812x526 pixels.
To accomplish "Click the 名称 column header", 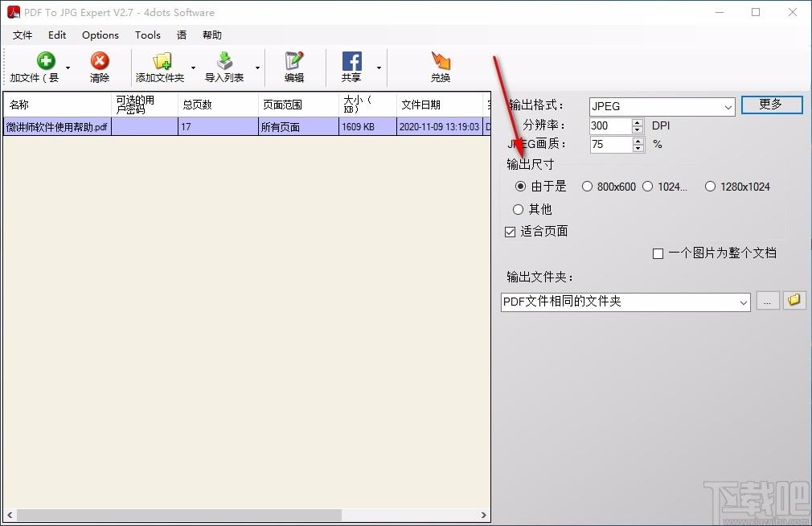I will [x=57, y=105].
